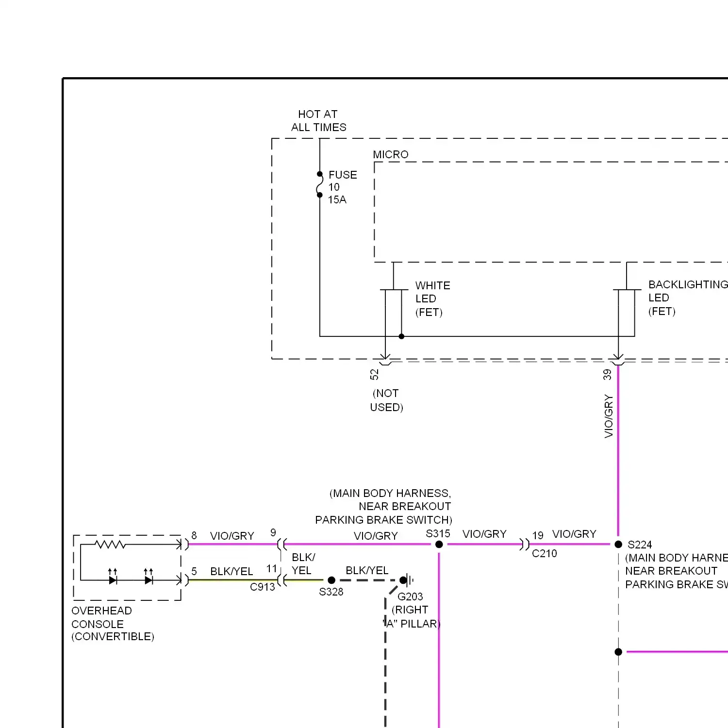Select the S224 label
Screen dimensions: 728x728
pyautogui.click(x=640, y=545)
